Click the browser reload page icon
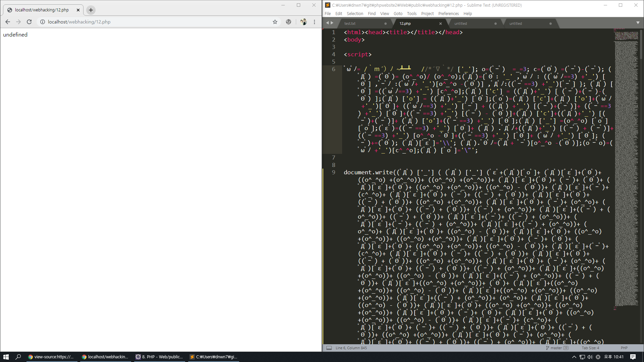The width and height of the screenshot is (644, 362). (29, 22)
